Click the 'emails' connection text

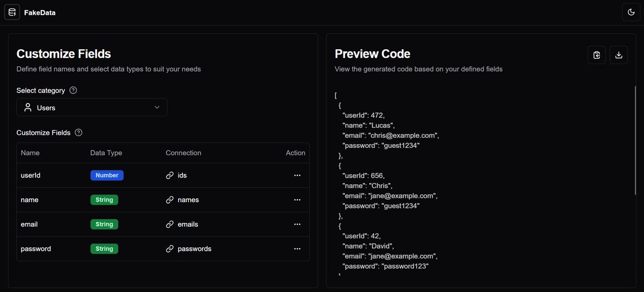[188, 224]
